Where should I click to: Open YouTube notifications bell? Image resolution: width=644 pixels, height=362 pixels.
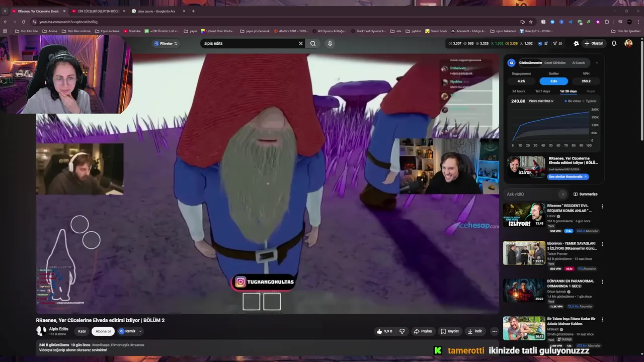pyautogui.click(x=614, y=43)
